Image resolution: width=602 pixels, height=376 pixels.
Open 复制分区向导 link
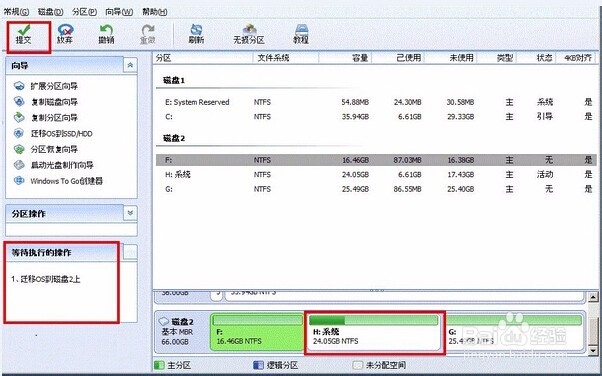point(54,118)
